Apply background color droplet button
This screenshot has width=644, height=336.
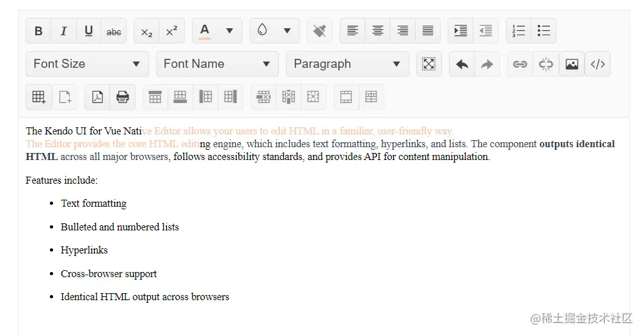click(262, 31)
